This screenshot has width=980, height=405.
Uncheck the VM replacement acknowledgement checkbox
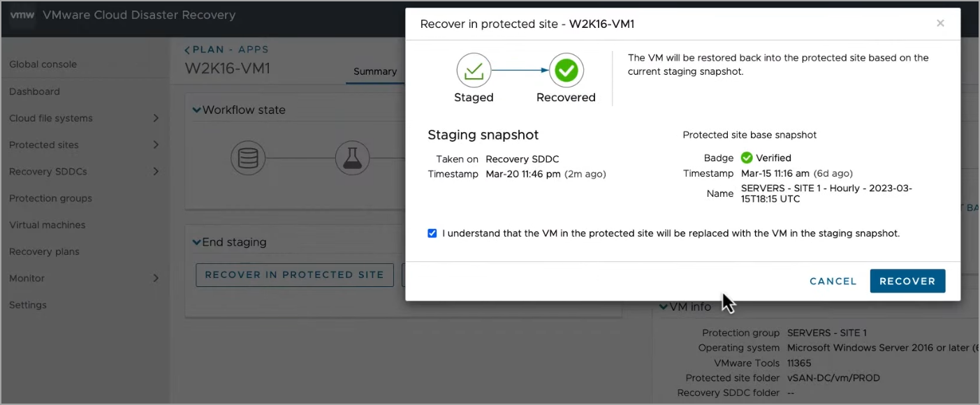432,233
